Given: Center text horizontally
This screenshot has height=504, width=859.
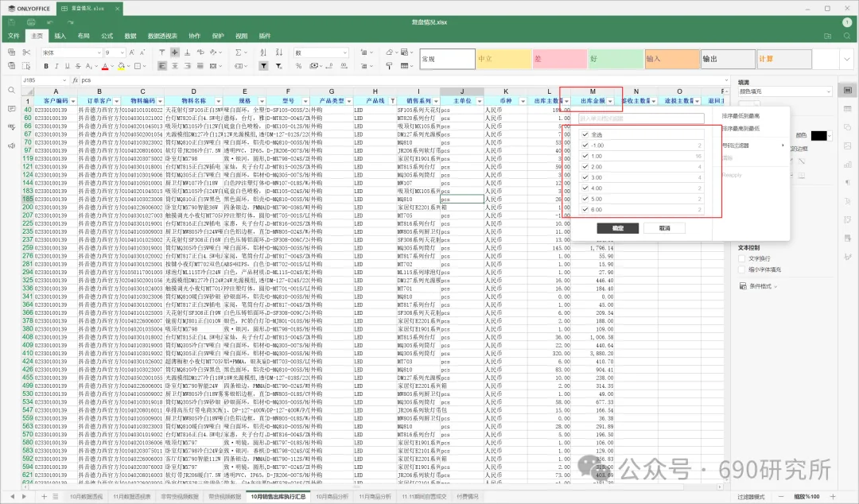Looking at the screenshot, I should click(x=175, y=66).
